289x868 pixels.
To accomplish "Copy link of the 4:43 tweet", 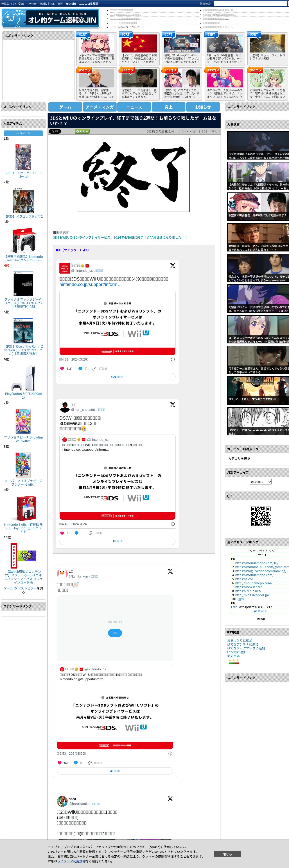I will 96,533.
